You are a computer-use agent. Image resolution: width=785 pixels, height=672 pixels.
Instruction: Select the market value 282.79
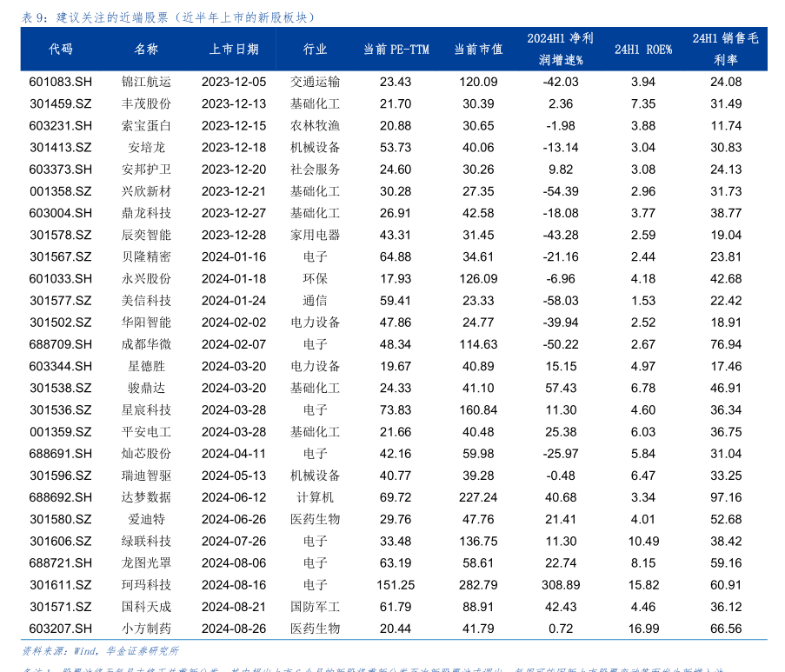click(478, 585)
